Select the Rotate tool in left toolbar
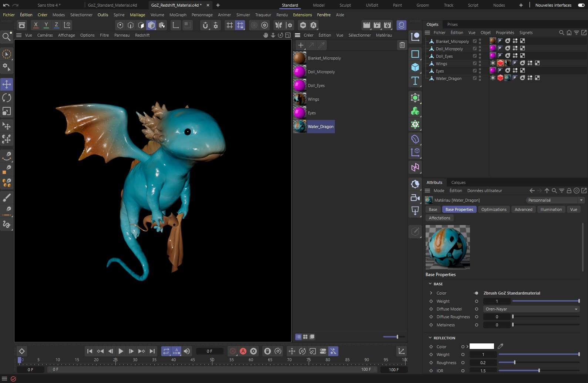 click(x=7, y=98)
